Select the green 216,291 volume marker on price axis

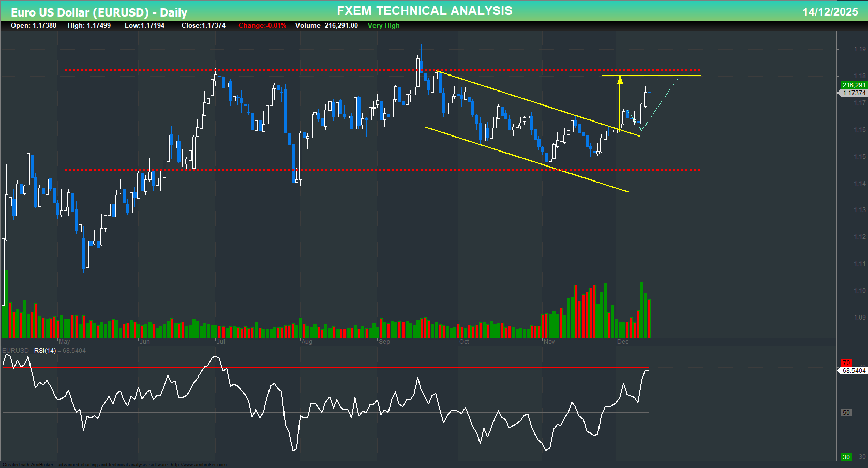853,85
